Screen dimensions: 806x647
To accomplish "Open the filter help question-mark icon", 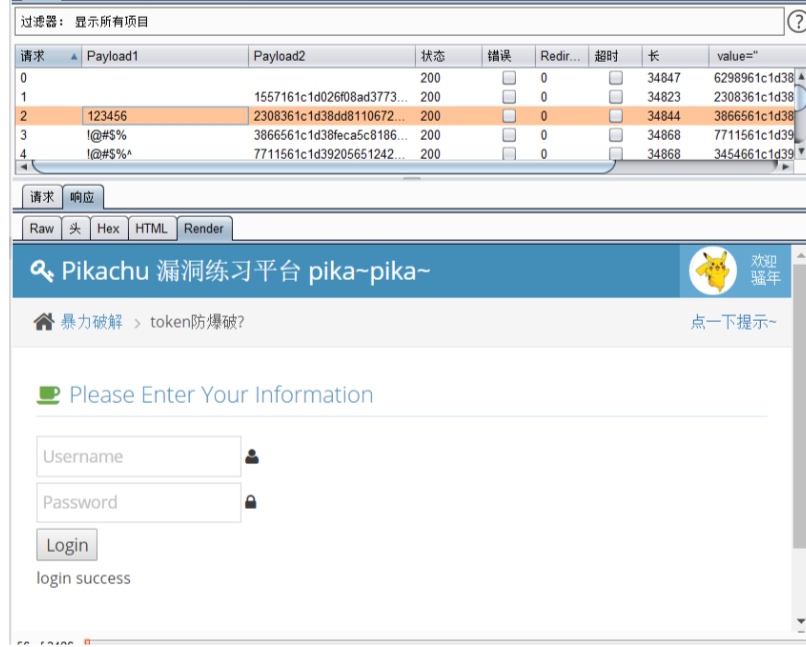I will [797, 22].
